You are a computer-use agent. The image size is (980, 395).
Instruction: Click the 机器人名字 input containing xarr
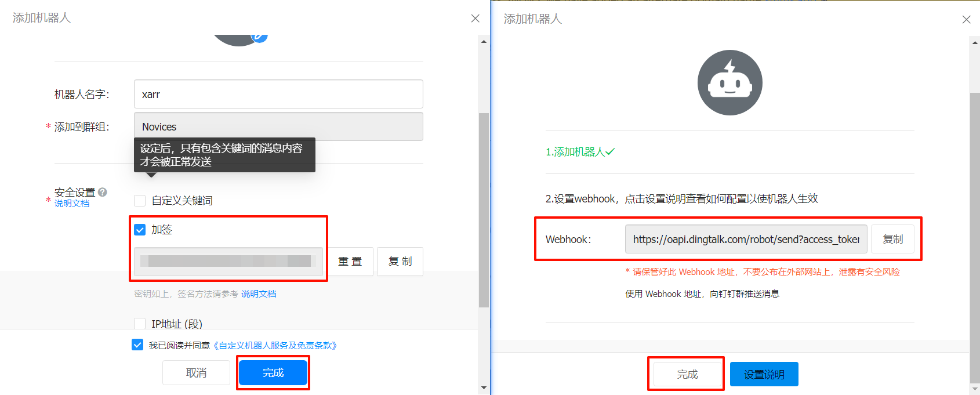278,94
